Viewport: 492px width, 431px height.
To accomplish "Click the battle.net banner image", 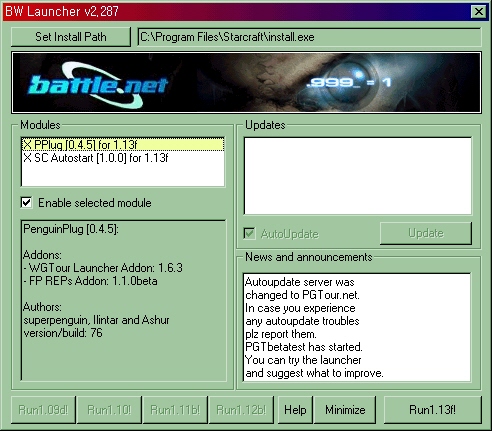I will (x=246, y=83).
